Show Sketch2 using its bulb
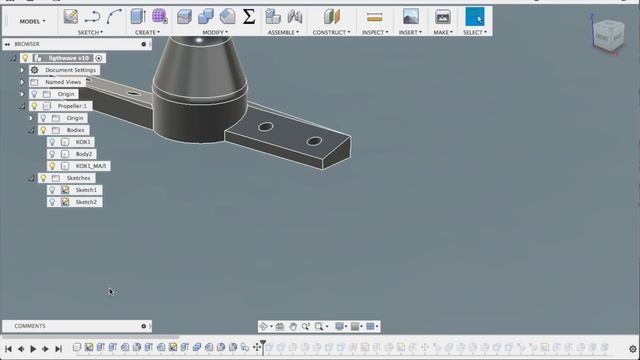 pos(52,202)
